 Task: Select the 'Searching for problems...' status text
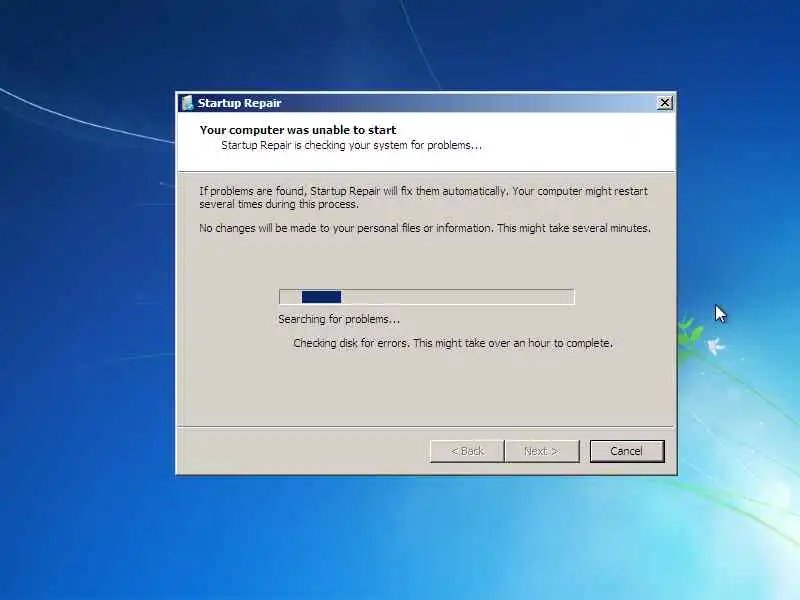339,319
